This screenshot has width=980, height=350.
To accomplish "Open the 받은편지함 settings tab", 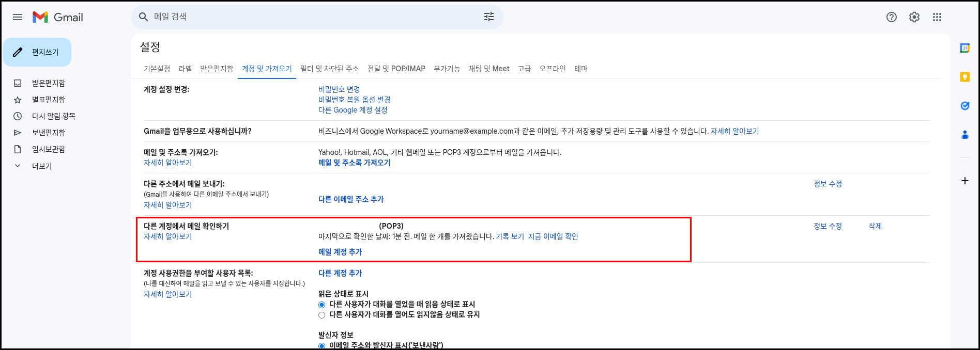I will (217, 69).
